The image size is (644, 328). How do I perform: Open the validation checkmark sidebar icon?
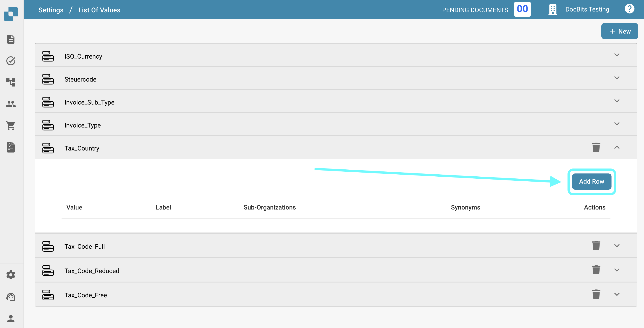tap(11, 61)
